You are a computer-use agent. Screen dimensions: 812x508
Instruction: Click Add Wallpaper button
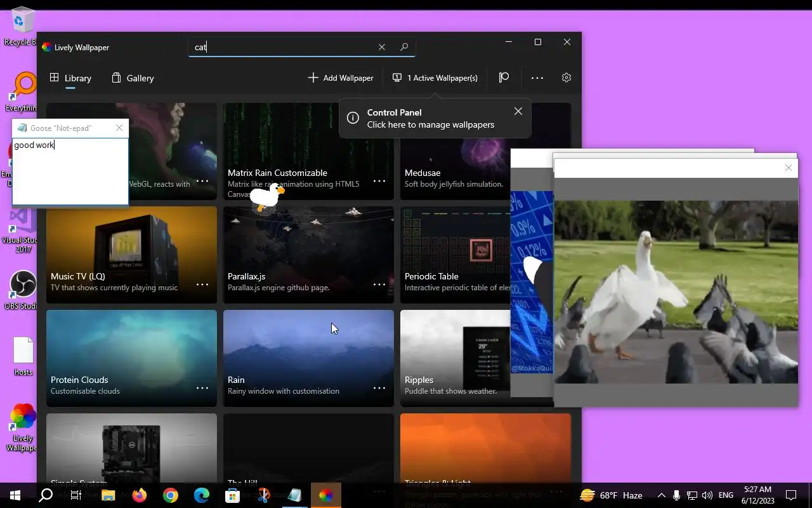coord(341,77)
